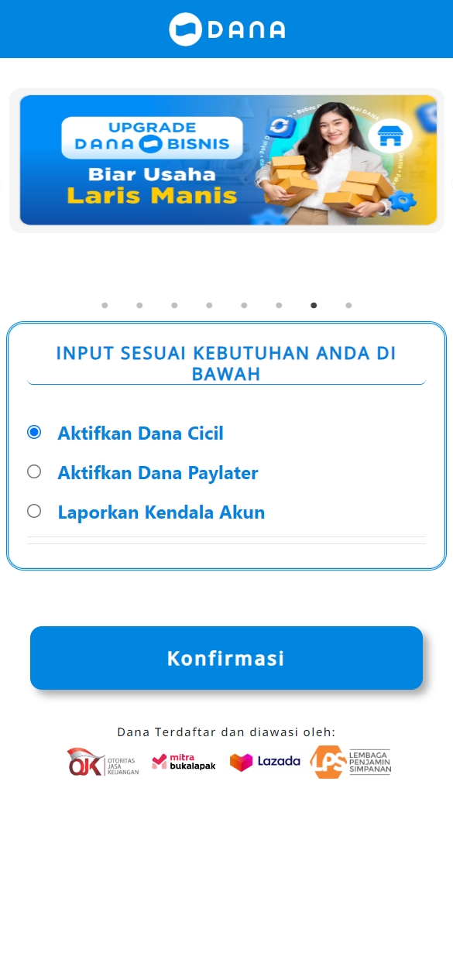This screenshot has height=980, width=453.
Task: Go to the first carousel slide dot
Action: (105, 305)
